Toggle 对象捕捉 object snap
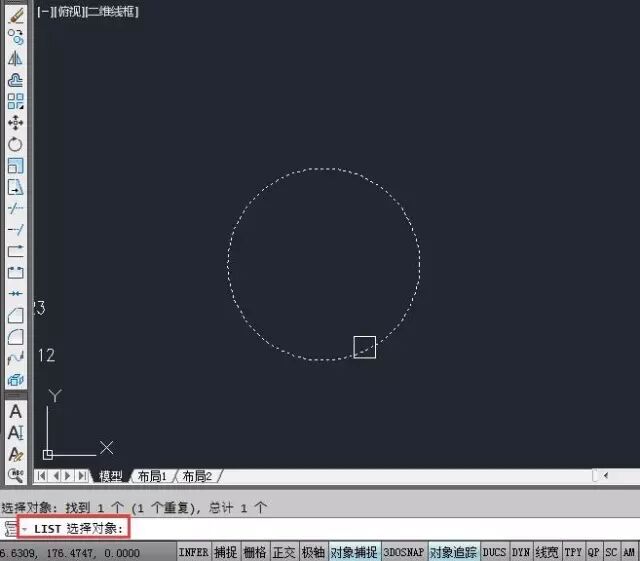The height and width of the screenshot is (561, 640). 354,552
